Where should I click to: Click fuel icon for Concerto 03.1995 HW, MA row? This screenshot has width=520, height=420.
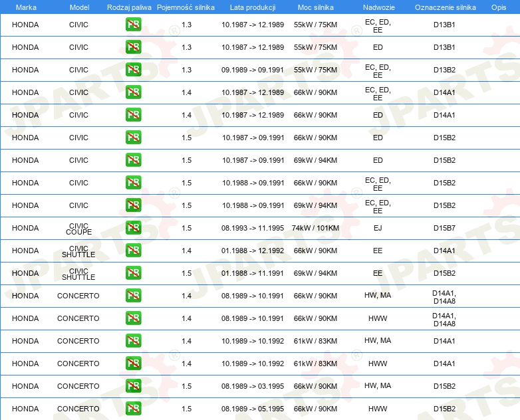[x=133, y=386]
